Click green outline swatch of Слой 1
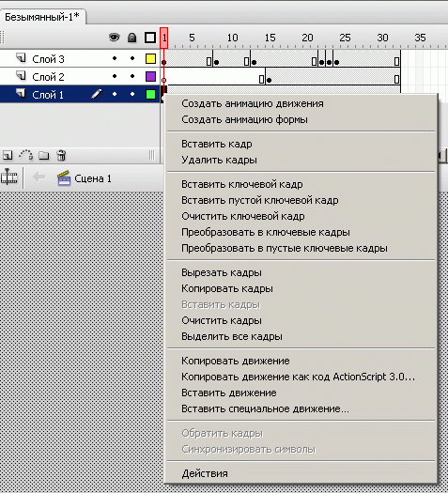Image resolution: width=448 pixels, height=493 pixels. coord(150,94)
